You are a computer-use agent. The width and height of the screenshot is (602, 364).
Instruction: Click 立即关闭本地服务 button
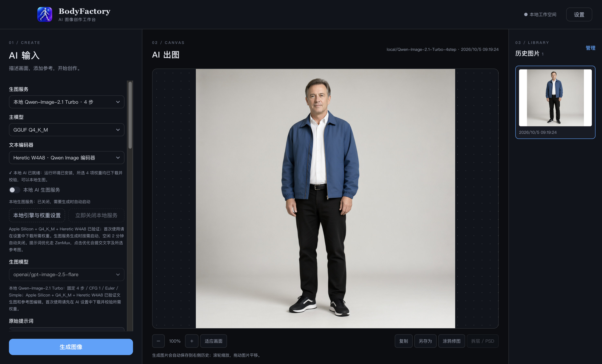tap(96, 215)
